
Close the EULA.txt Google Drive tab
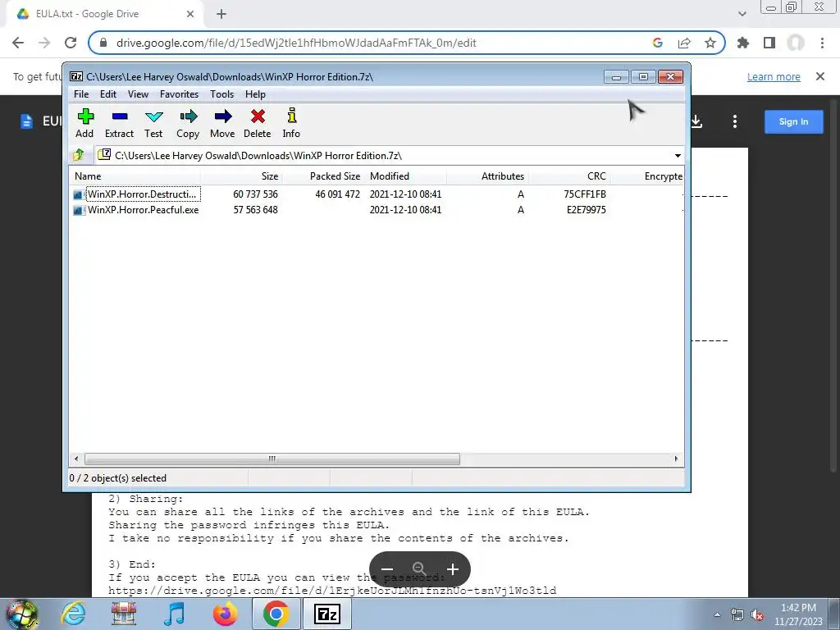click(x=190, y=14)
